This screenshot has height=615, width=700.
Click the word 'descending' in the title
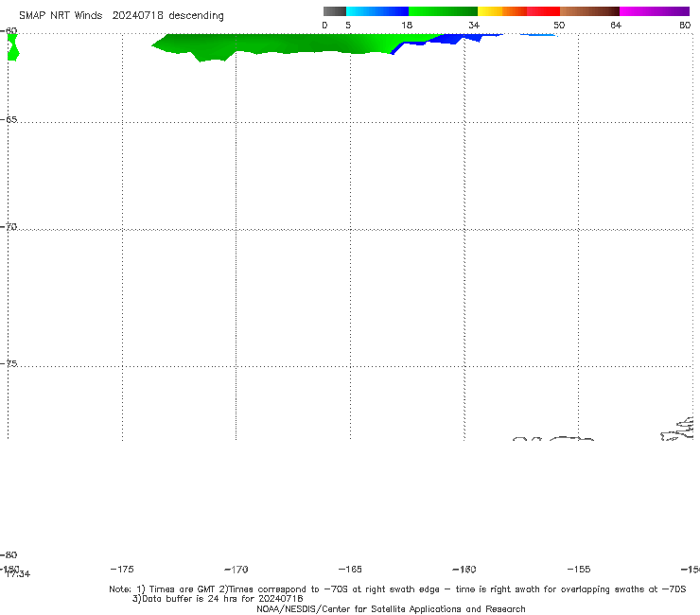coord(197,16)
